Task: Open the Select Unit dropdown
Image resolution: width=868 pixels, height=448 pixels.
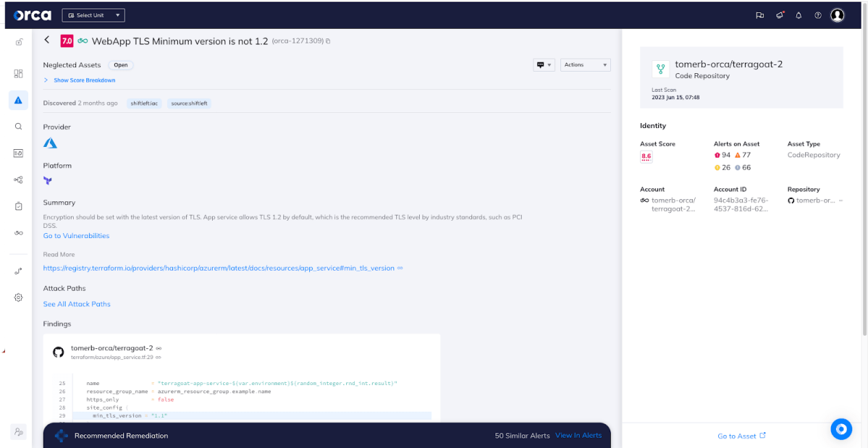Action: coord(93,15)
